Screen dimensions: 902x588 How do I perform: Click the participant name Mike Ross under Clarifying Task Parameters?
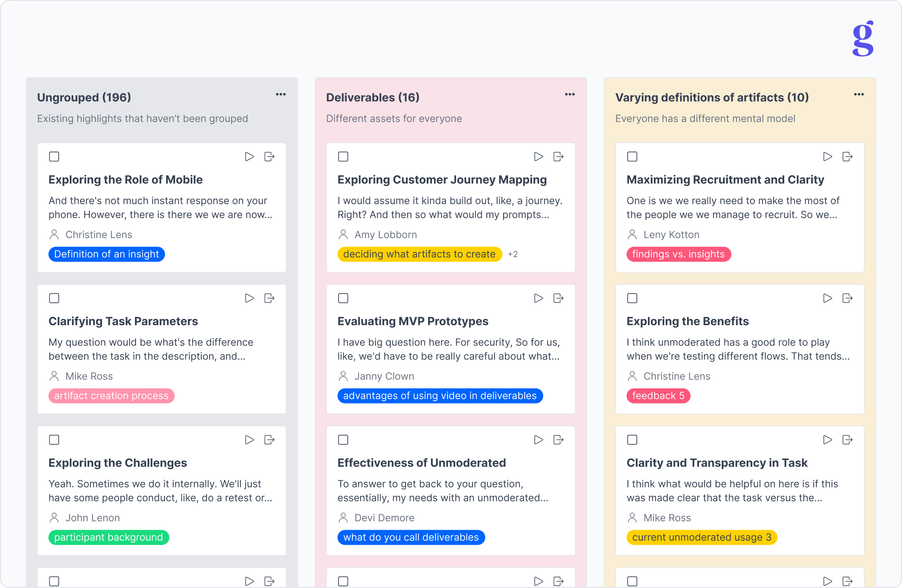click(x=89, y=376)
